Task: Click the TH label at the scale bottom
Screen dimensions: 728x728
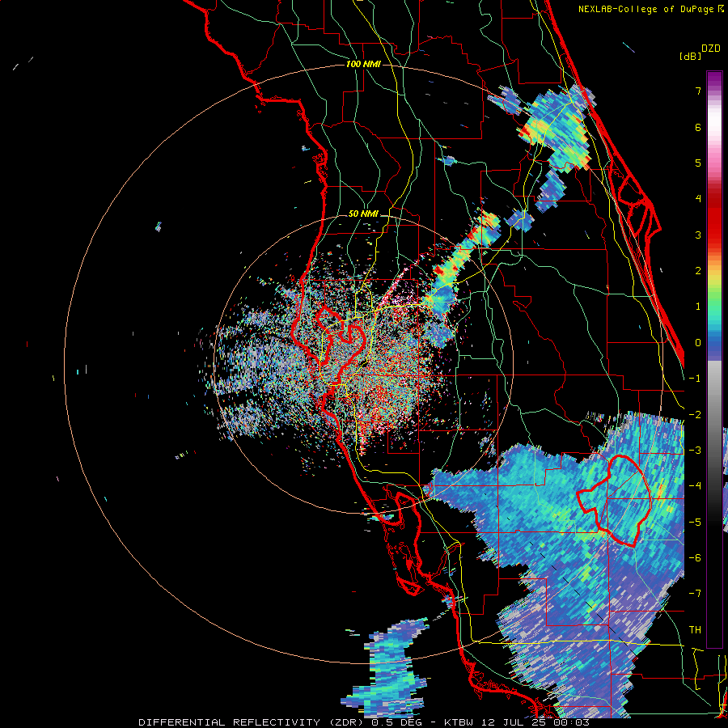Action: [x=695, y=630]
